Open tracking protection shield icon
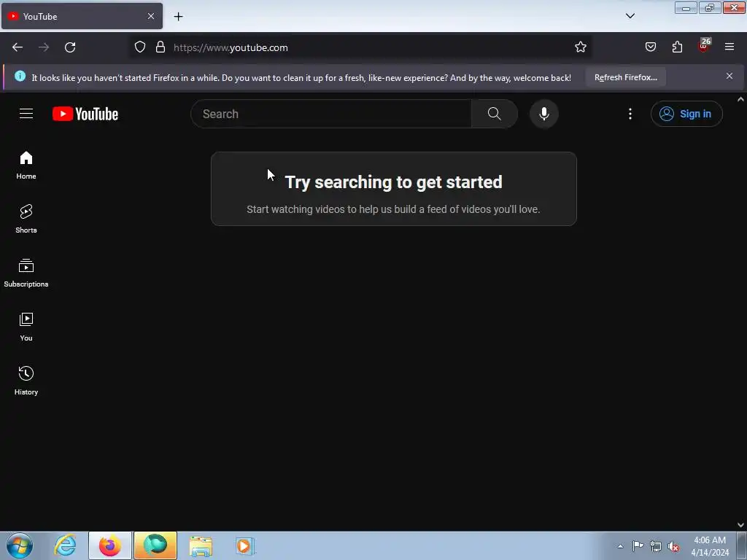The image size is (747, 560). (x=139, y=47)
